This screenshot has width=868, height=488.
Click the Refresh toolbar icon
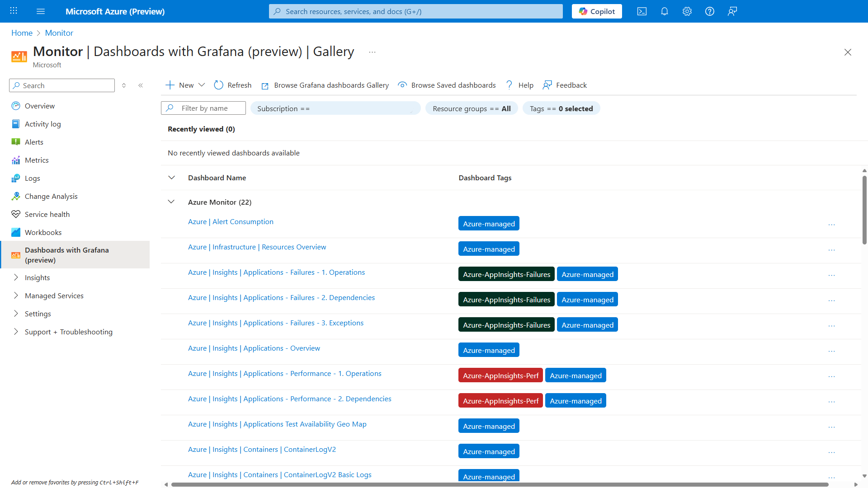pyautogui.click(x=219, y=85)
